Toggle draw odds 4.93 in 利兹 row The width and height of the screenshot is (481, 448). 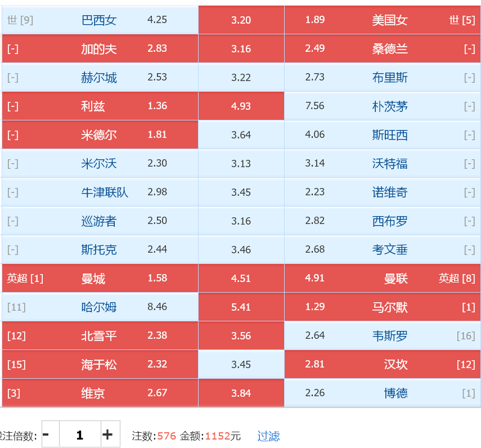point(241,106)
